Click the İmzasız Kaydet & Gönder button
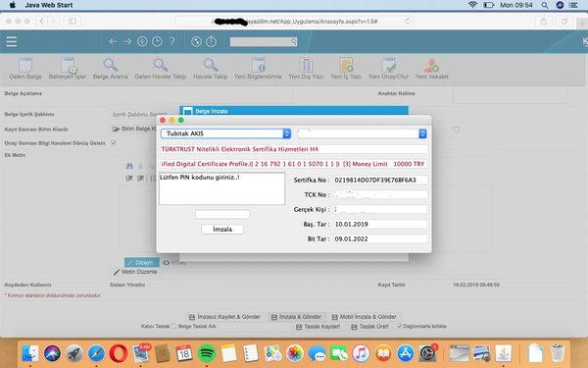The image size is (588, 368). click(224, 317)
